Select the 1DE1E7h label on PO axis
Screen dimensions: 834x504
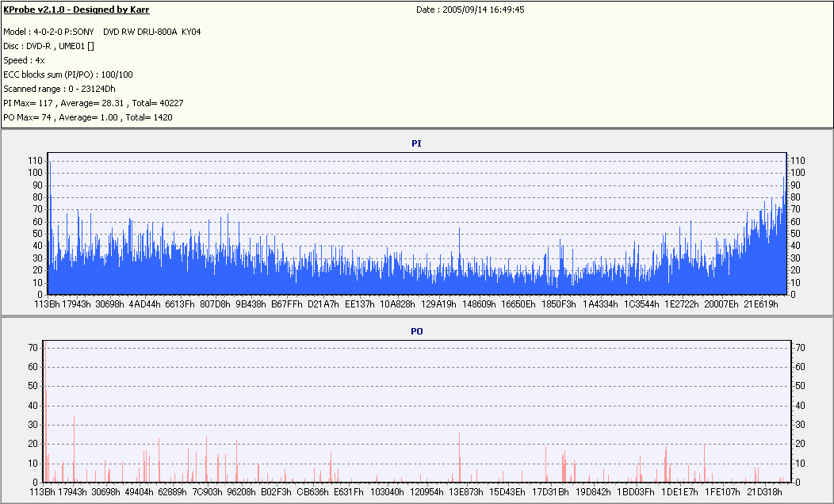(679, 491)
